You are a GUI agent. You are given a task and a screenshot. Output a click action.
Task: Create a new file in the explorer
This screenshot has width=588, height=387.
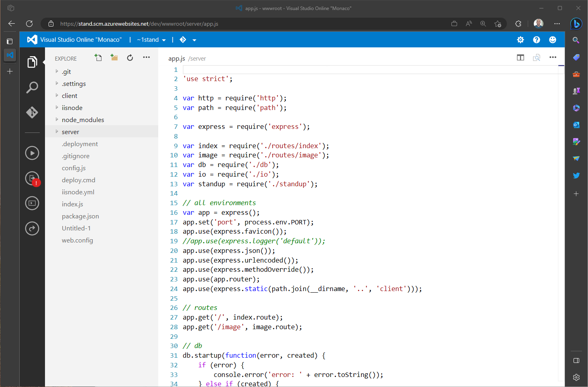point(98,57)
